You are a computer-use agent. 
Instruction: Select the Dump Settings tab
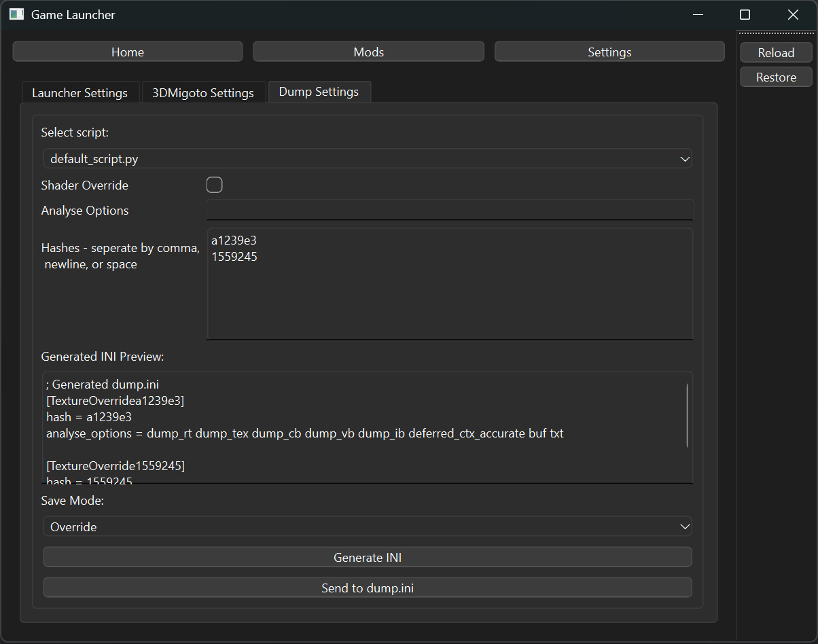click(319, 91)
